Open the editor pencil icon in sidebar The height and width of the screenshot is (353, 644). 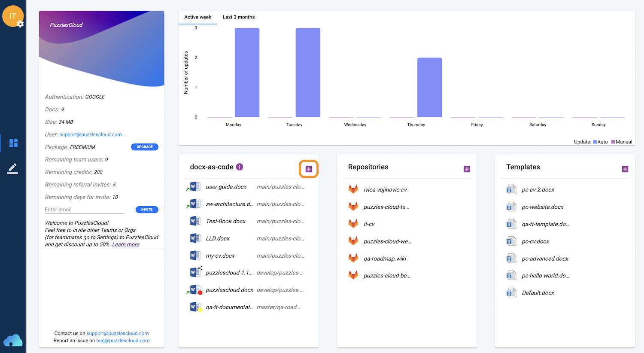tap(12, 169)
